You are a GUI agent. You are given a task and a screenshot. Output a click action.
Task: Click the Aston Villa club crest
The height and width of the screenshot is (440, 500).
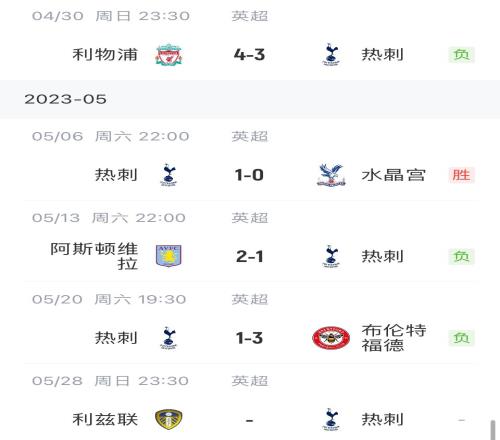169,256
